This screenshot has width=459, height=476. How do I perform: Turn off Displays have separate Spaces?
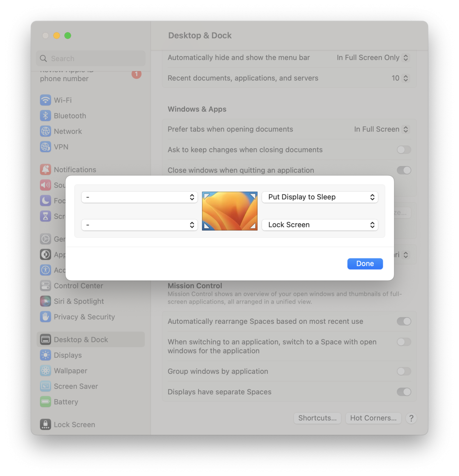click(x=404, y=392)
